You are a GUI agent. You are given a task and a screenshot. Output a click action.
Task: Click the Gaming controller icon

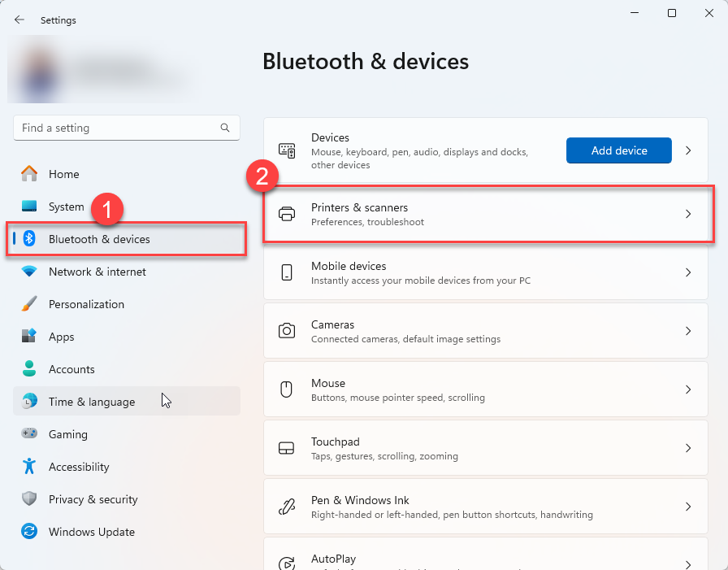pyautogui.click(x=29, y=434)
